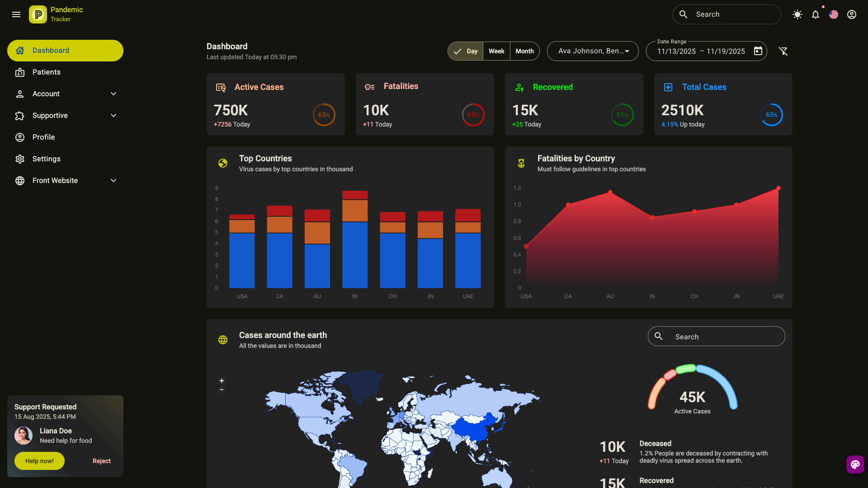Open the hamburger navigation menu
The height and width of the screenshot is (488, 868).
16,14
